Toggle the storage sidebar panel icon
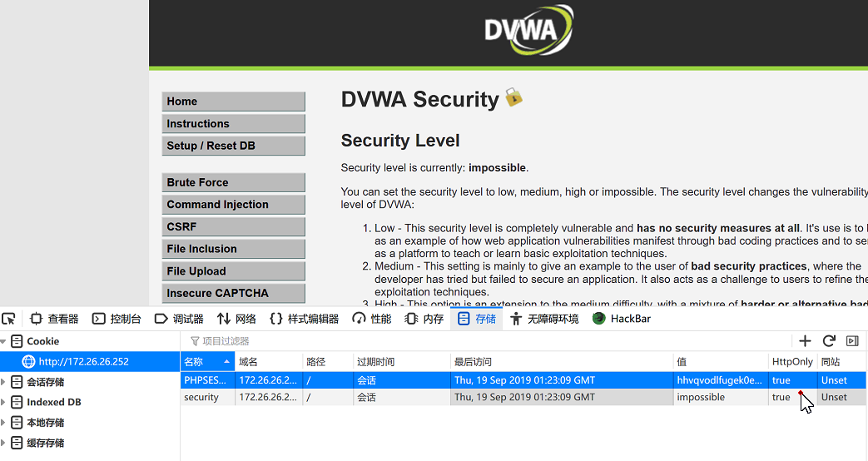 click(x=852, y=341)
